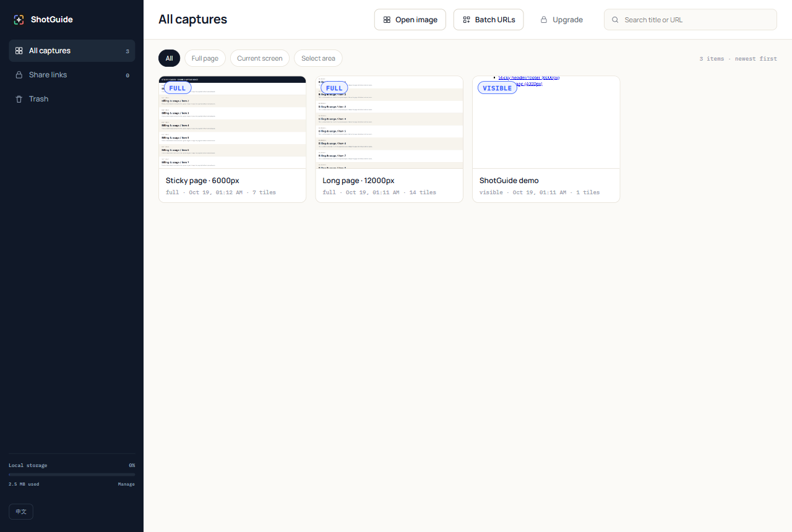Click the All captures grid icon

19,51
